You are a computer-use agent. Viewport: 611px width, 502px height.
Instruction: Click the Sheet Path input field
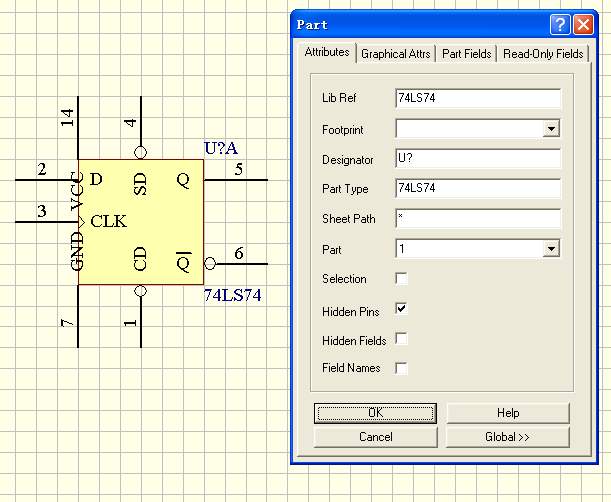pos(478,219)
